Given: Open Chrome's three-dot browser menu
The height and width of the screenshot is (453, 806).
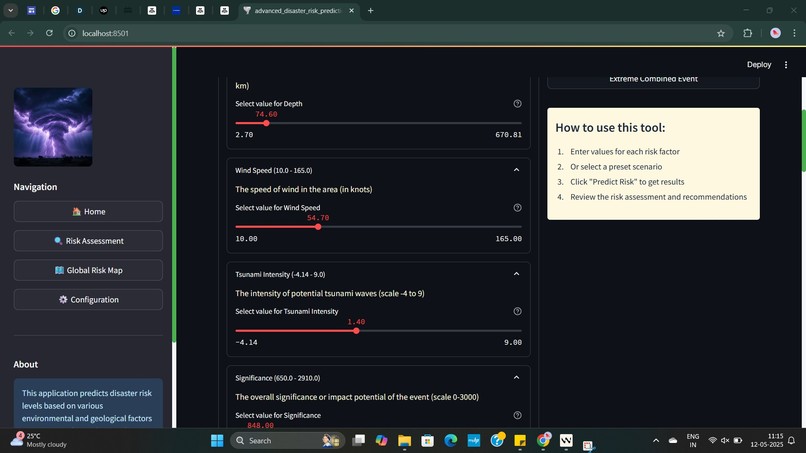Looking at the screenshot, I should point(794,33).
